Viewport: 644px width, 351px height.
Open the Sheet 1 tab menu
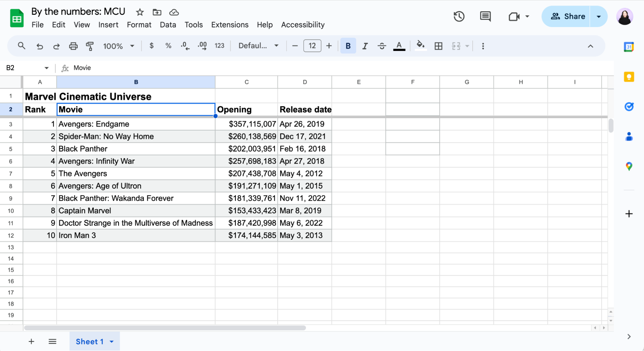(x=112, y=342)
